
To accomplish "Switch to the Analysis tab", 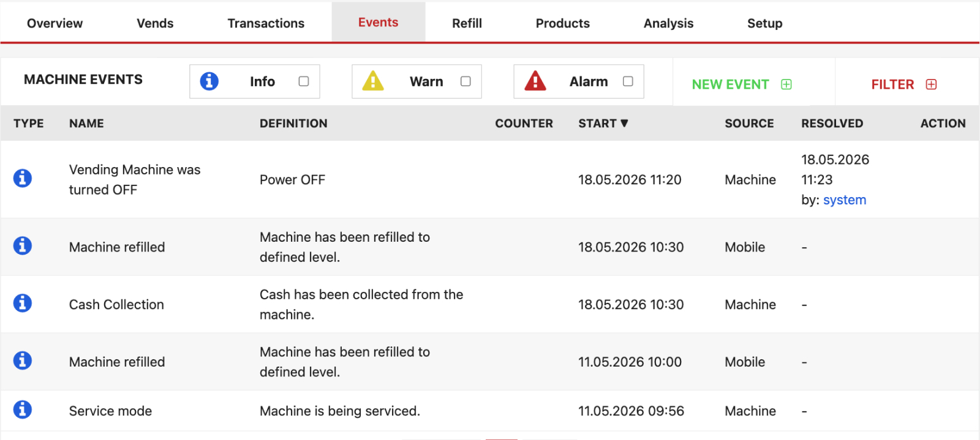I will [668, 23].
